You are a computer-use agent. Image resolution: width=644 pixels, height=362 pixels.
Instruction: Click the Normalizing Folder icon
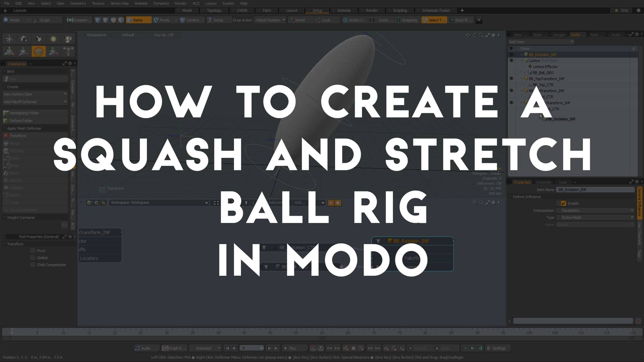click(6, 113)
